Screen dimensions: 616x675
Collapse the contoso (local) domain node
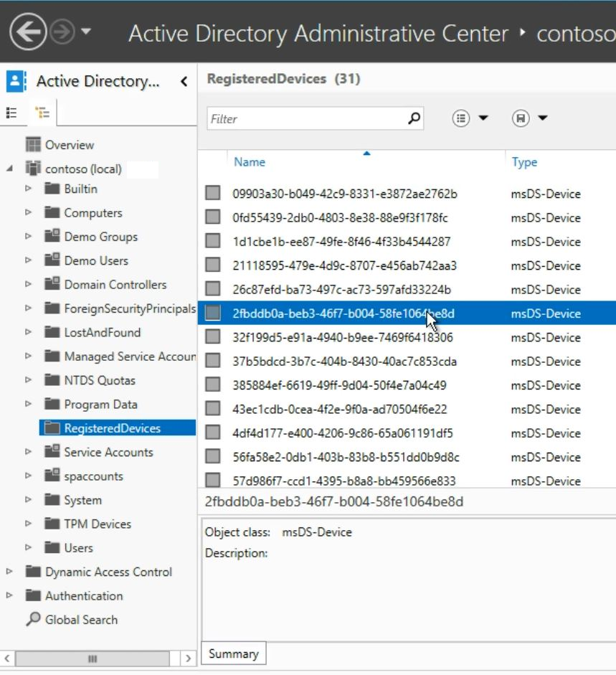tap(9, 169)
